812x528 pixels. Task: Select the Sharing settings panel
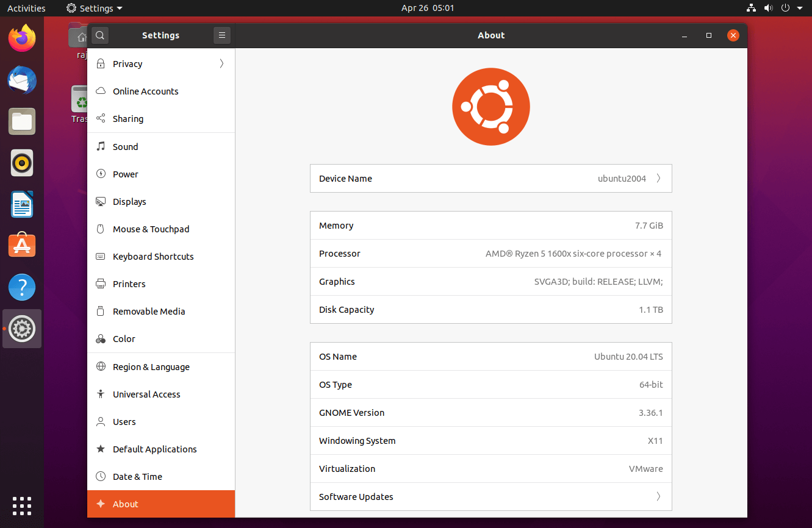[x=161, y=119]
